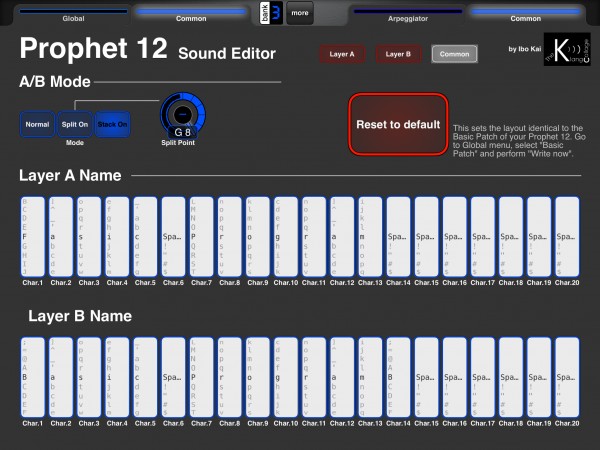This screenshot has height=450, width=600.
Task: Open Layer B Name Char.9 picker
Action: [x=258, y=377]
